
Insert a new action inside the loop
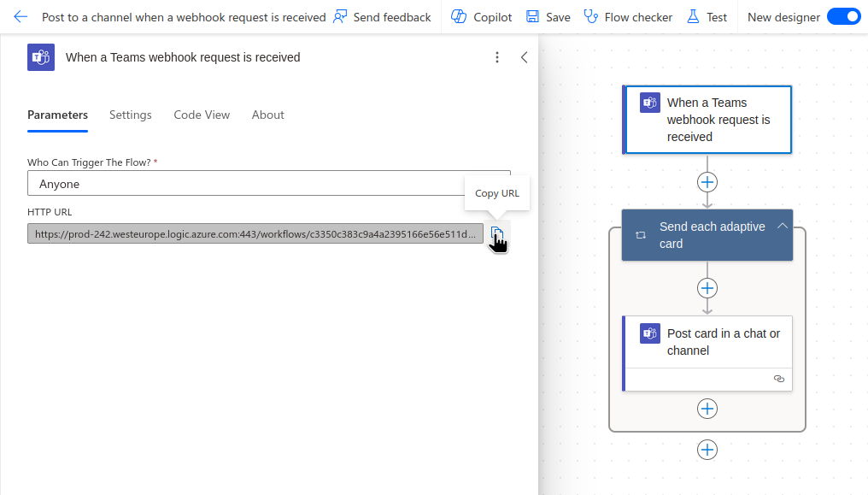pyautogui.click(x=707, y=288)
